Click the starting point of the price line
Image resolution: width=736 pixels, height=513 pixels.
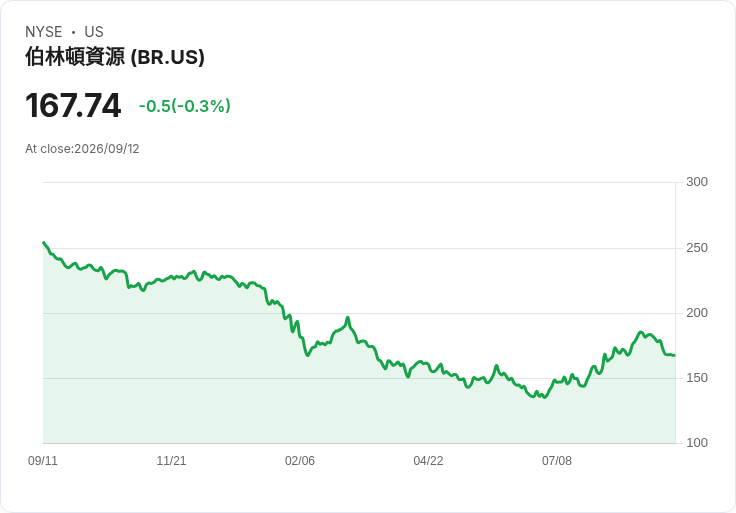click(x=44, y=242)
